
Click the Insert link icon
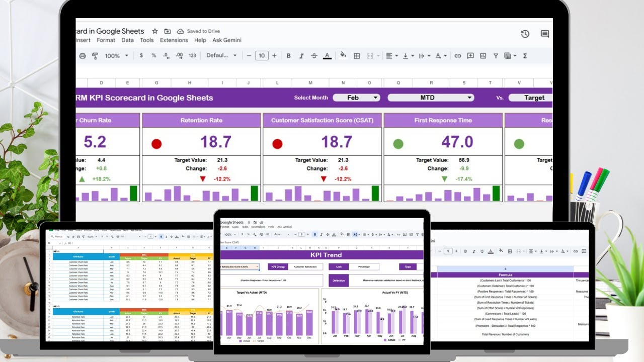[x=458, y=56]
